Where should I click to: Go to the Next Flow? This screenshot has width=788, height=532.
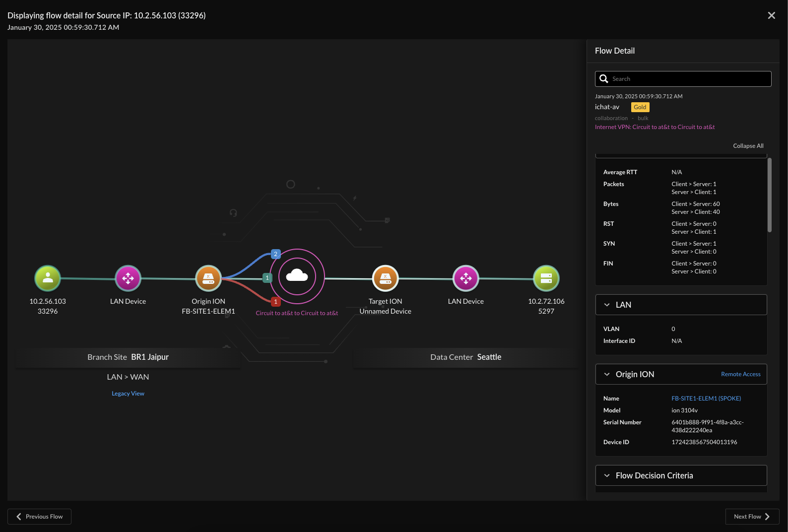pyautogui.click(x=752, y=517)
